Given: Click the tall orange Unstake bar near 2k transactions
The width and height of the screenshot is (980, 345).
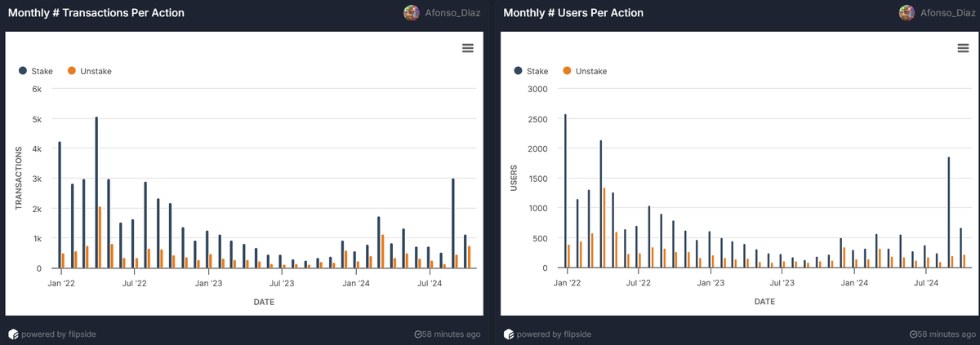Looking at the screenshot, I should (100, 237).
